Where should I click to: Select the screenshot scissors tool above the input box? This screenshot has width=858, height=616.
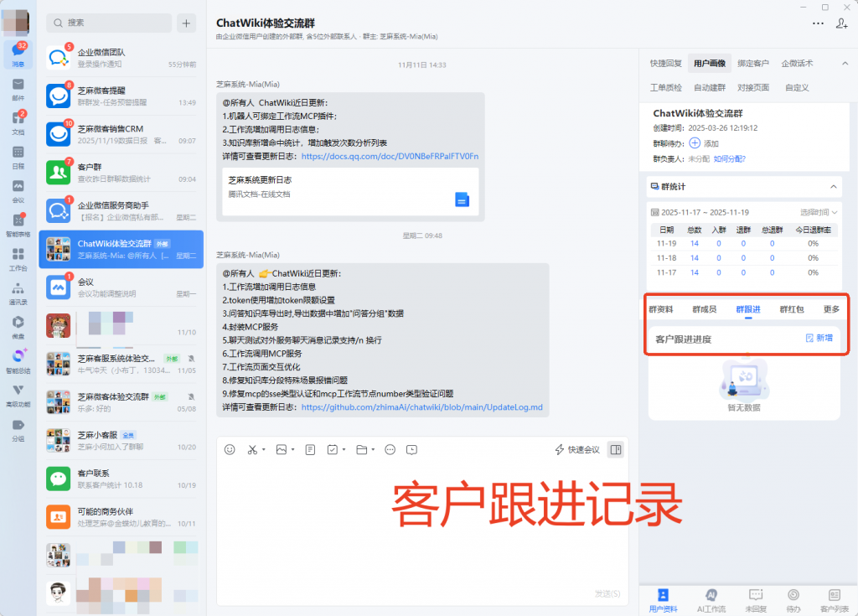254,449
